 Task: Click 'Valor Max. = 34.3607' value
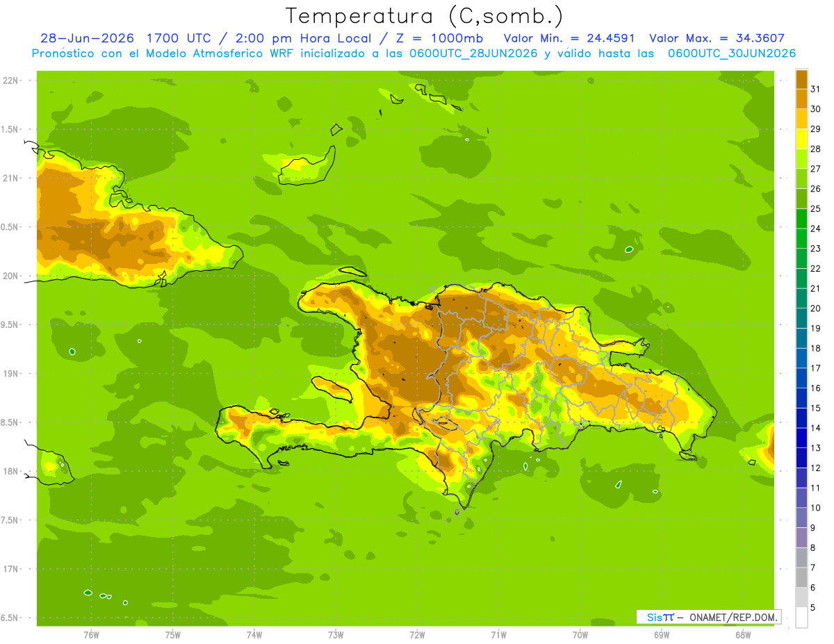(717, 38)
